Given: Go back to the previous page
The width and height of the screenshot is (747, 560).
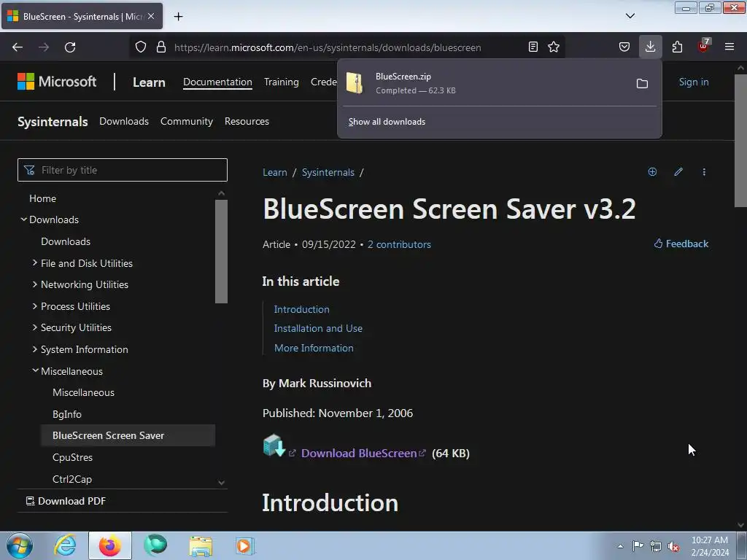Looking at the screenshot, I should (x=18, y=47).
